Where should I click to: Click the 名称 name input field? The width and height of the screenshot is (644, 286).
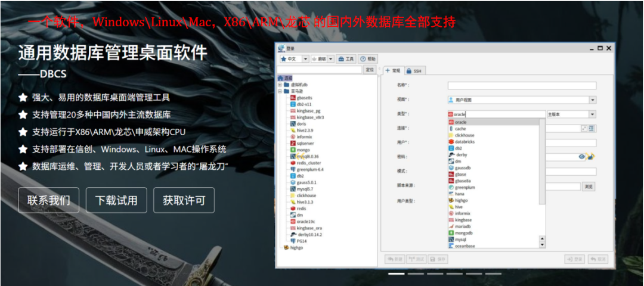[522, 85]
